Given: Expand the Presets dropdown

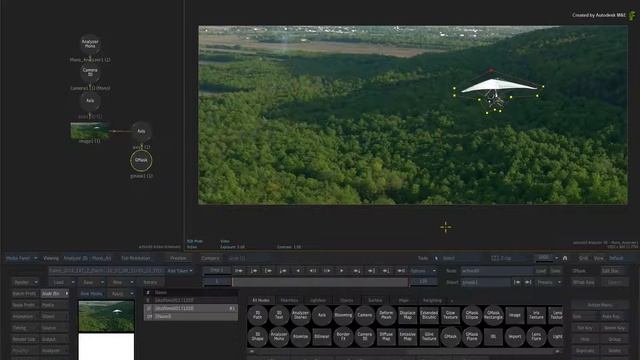Looking at the screenshot, I should pyautogui.click(x=549, y=282).
